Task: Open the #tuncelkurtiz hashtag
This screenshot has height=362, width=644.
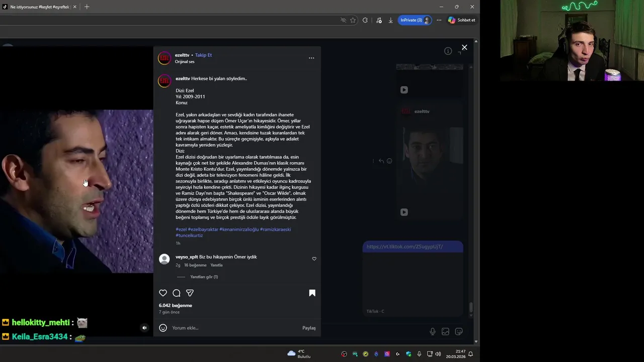Action: coord(189,235)
